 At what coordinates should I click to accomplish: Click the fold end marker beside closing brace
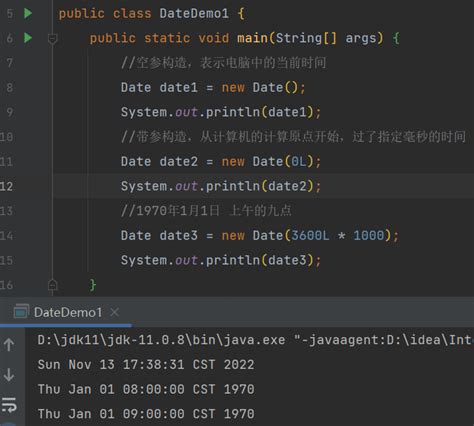pos(53,285)
